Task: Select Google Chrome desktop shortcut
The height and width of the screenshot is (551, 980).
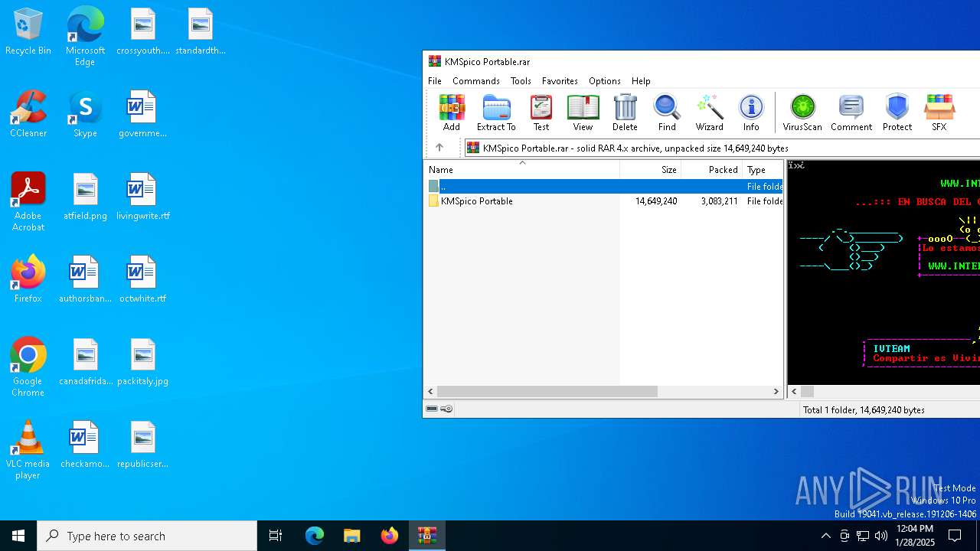Action: coord(28,367)
